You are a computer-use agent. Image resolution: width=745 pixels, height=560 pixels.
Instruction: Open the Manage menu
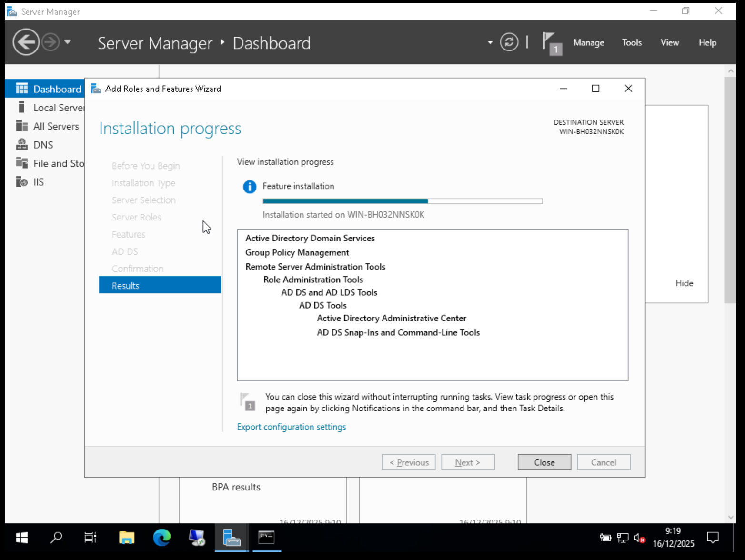(x=588, y=42)
